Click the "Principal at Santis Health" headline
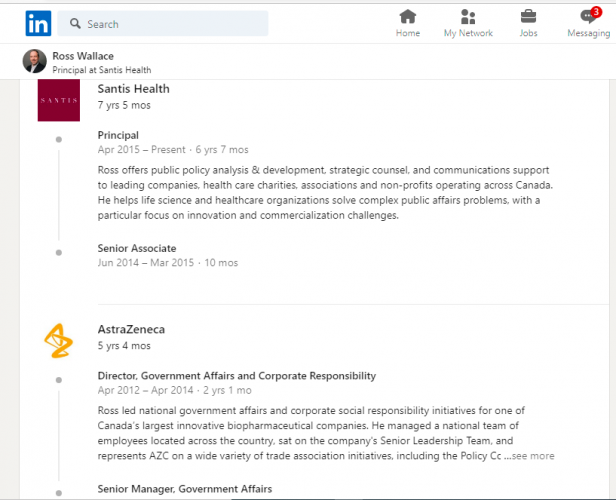Image resolution: width=616 pixels, height=500 pixels. tap(102, 70)
